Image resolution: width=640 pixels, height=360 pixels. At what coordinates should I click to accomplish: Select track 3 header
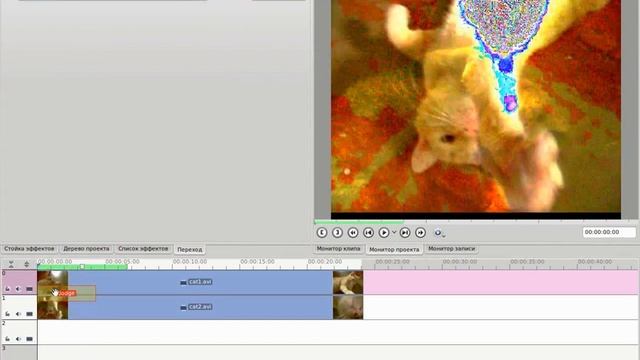(19, 353)
